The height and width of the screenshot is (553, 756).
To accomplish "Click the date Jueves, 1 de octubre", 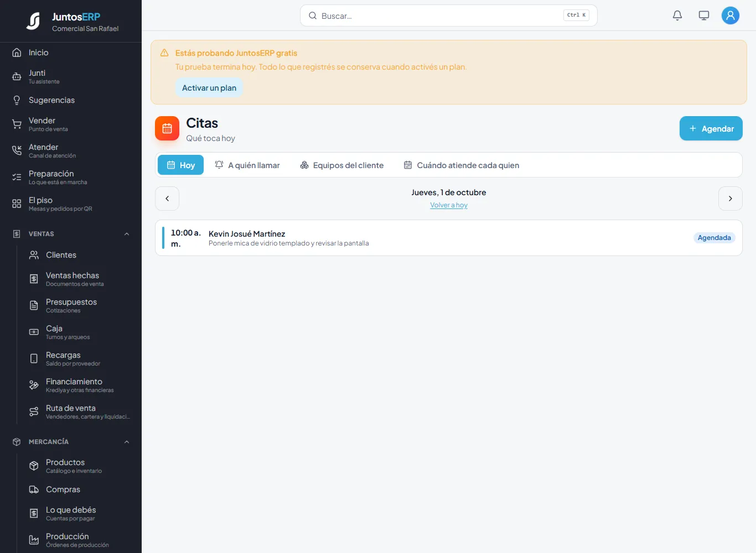I will tap(449, 192).
